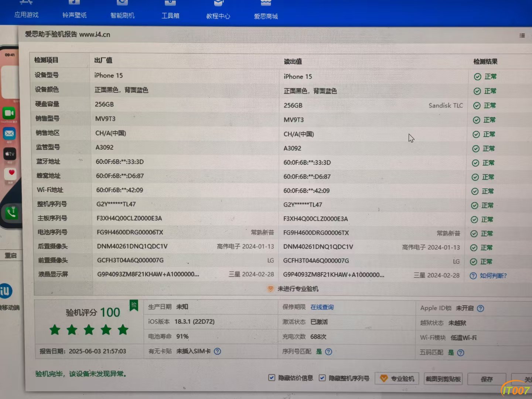This screenshot has height=399, width=532.
Task: Click help icon next to Apple ID锁 未开启
Action: coord(480,308)
